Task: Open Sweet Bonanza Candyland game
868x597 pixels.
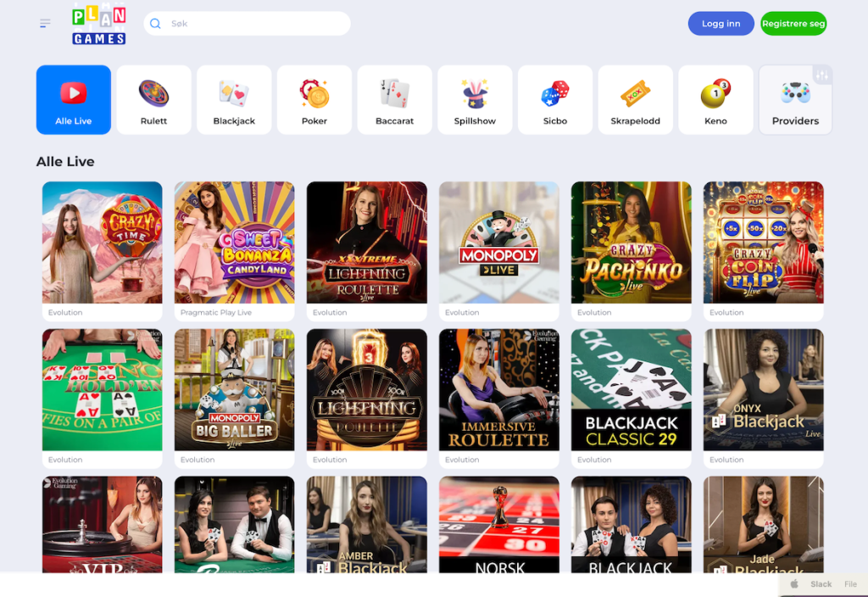Action: (x=235, y=243)
